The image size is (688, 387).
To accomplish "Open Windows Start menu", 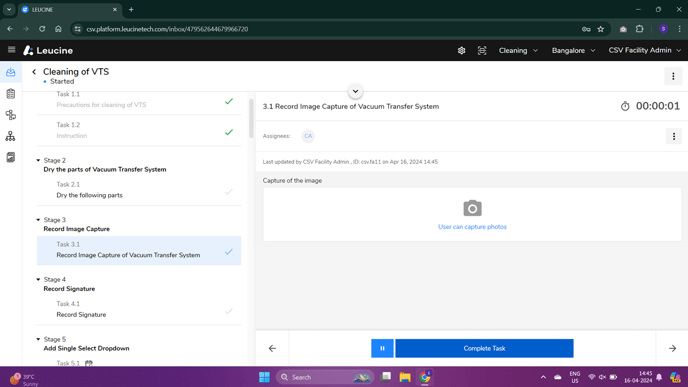I will (x=264, y=377).
